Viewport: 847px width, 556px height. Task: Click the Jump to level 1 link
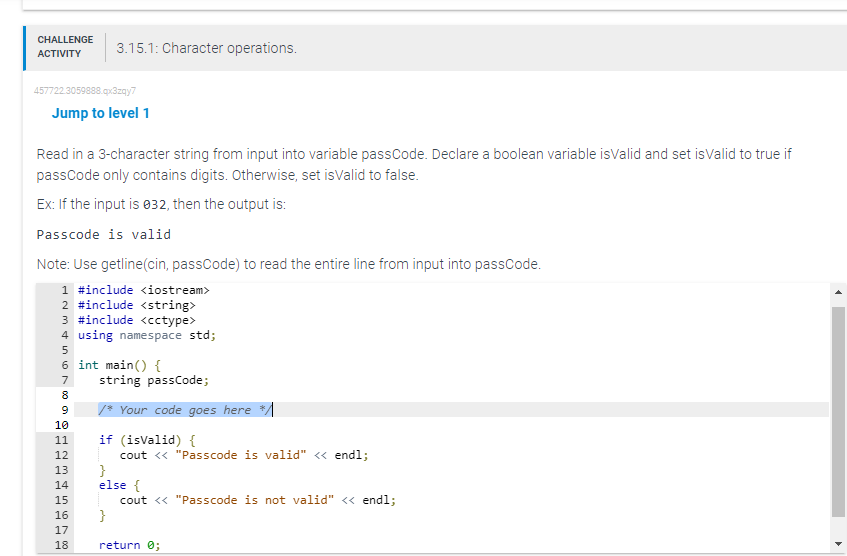[100, 113]
